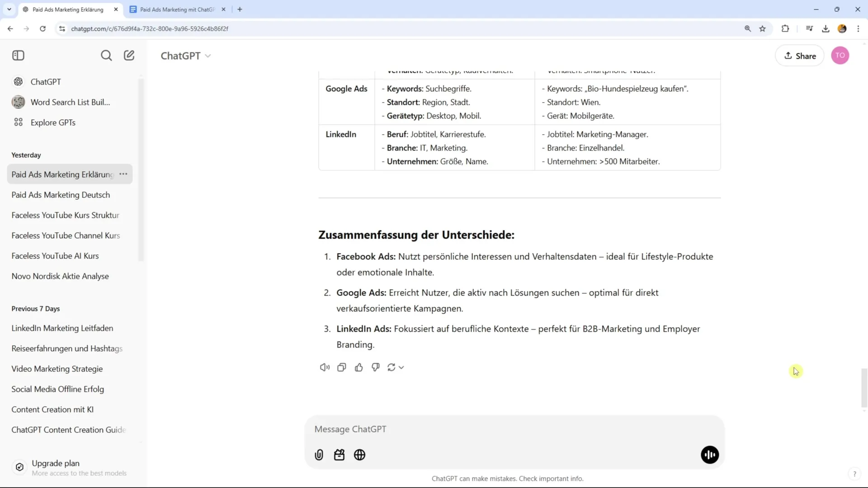Collapse the sidebar with the panel icon

coord(18,56)
